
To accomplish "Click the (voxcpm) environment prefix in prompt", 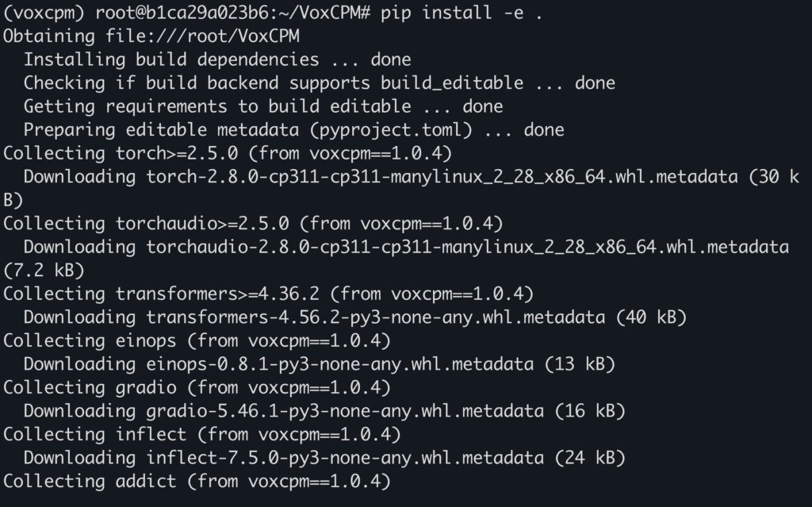I will (44, 13).
